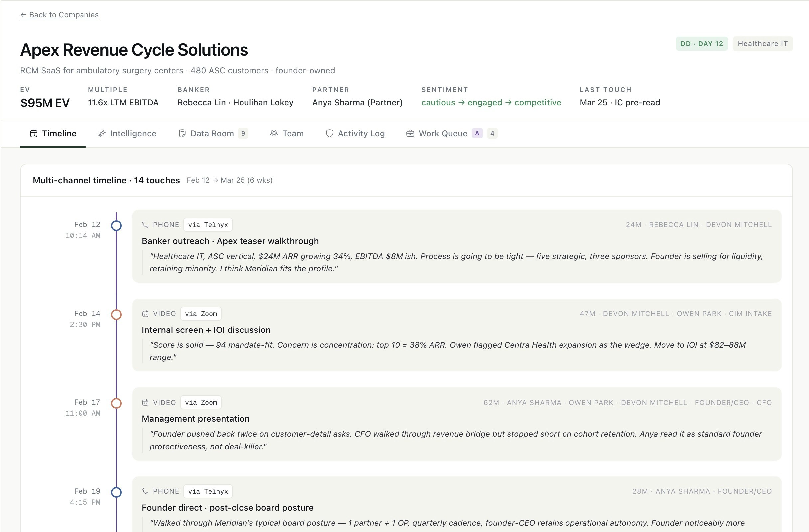Image resolution: width=809 pixels, height=532 pixels.
Task: Open the Work Queue tab
Action: coord(452,134)
